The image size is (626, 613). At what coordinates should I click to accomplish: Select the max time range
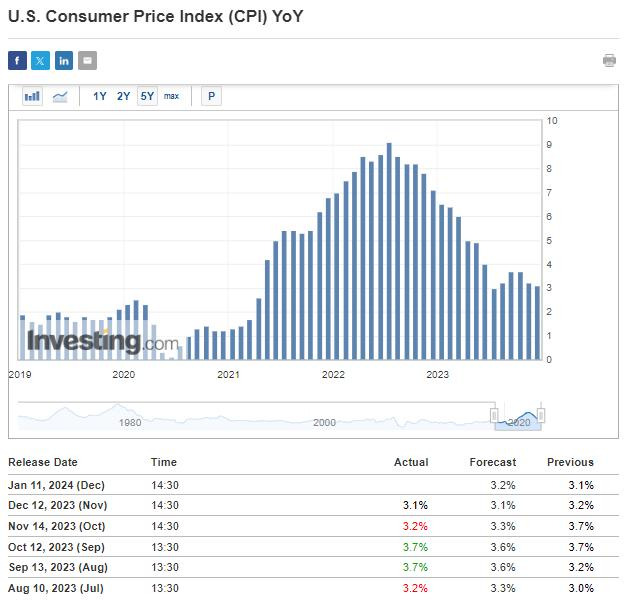[x=171, y=96]
